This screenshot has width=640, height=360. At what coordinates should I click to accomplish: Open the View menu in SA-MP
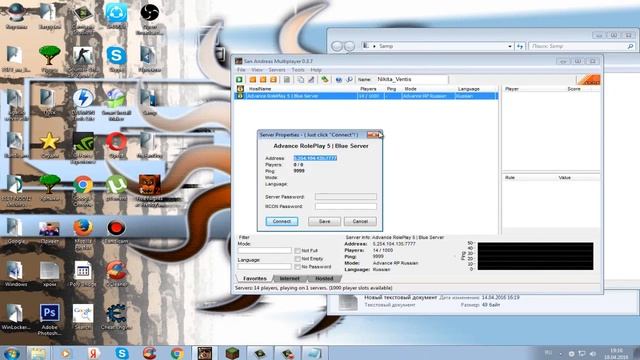pyautogui.click(x=257, y=70)
